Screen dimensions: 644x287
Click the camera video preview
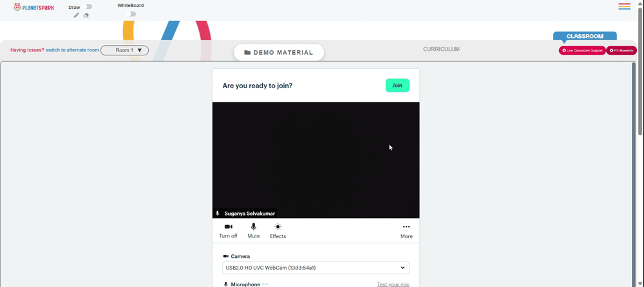316,160
